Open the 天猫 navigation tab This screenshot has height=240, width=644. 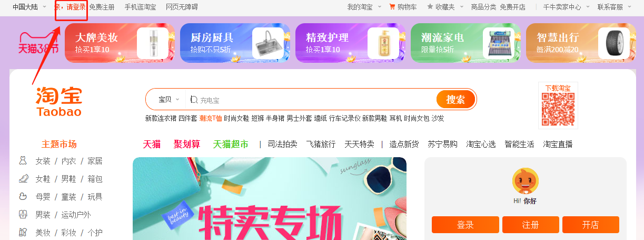point(152,144)
